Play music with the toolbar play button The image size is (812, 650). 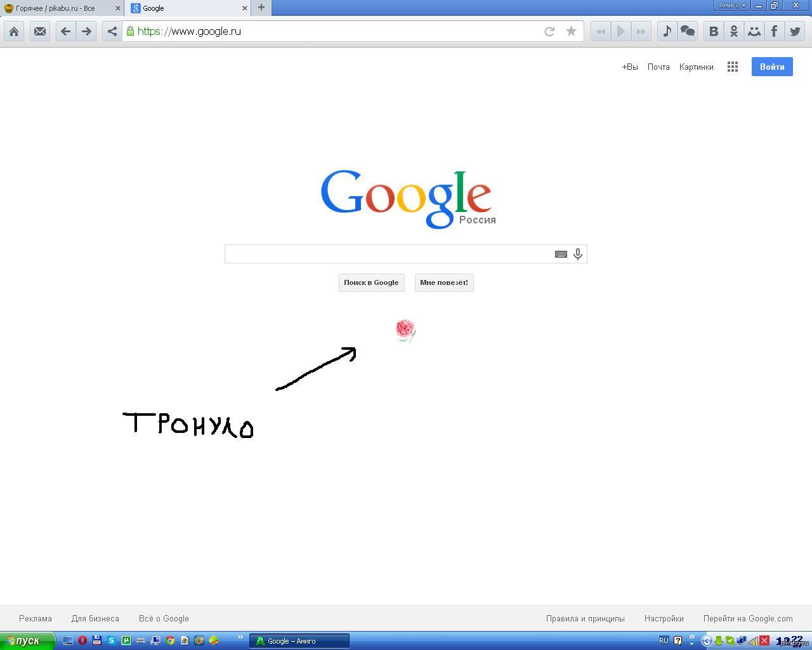[621, 31]
